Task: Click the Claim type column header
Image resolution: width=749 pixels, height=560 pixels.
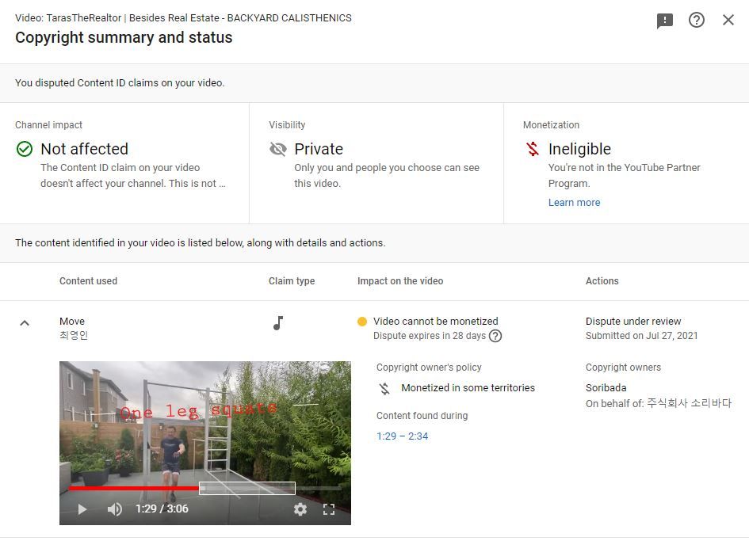Action: [292, 281]
